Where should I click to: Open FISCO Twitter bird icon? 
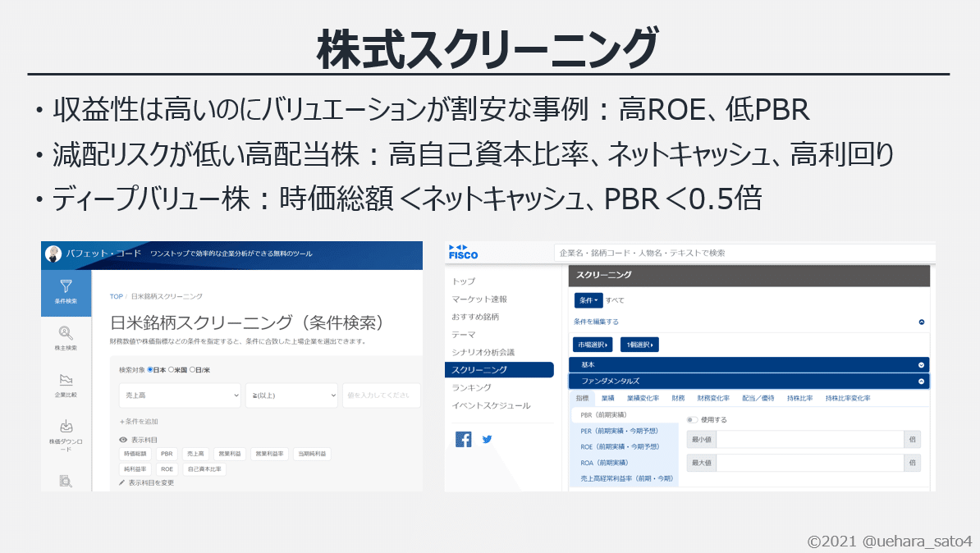pos(487,439)
